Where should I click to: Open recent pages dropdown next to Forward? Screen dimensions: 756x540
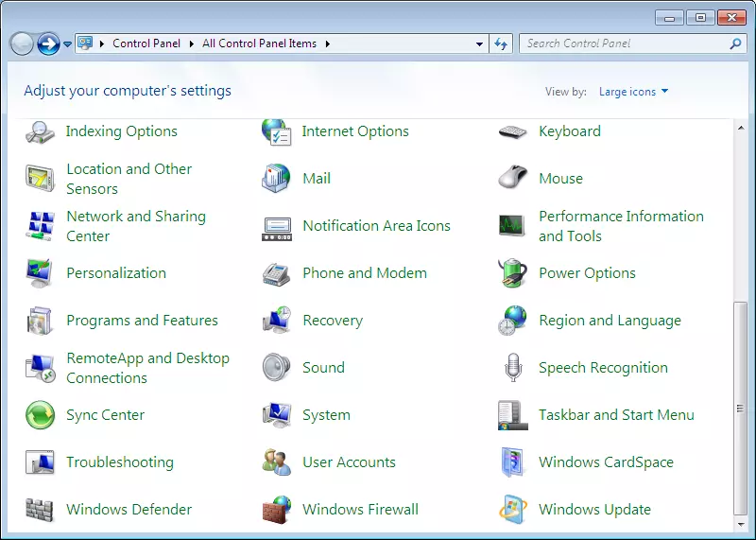(67, 44)
